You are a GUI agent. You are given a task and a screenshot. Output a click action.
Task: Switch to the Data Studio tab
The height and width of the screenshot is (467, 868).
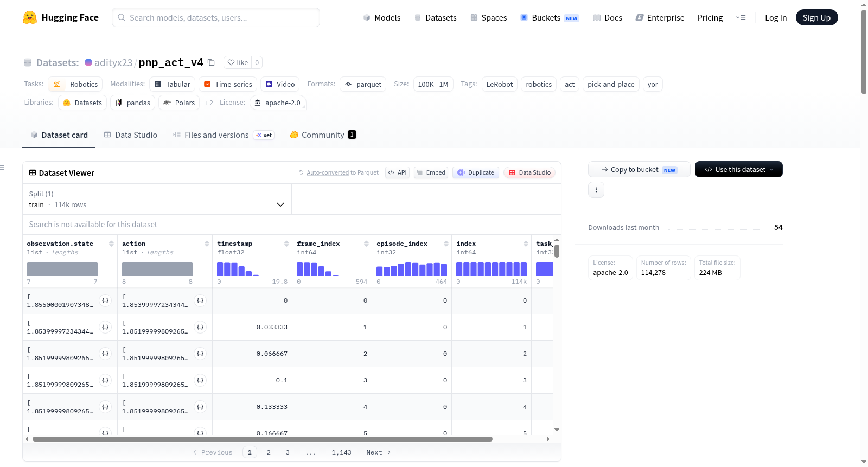click(131, 135)
